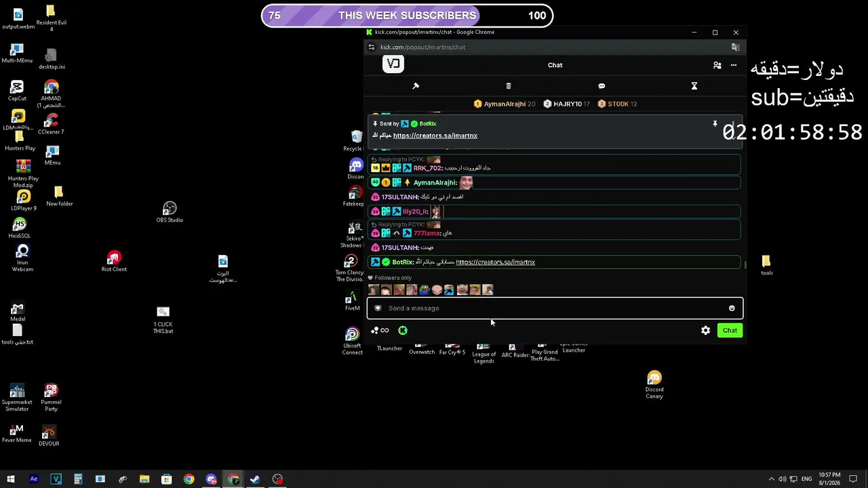The width and height of the screenshot is (868, 488).
Task: Show hidden system tray icons
Action: pos(771,479)
